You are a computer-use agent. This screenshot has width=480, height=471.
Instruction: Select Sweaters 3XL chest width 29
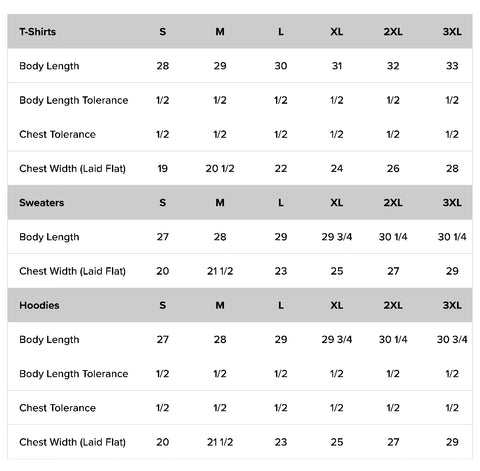(452, 271)
